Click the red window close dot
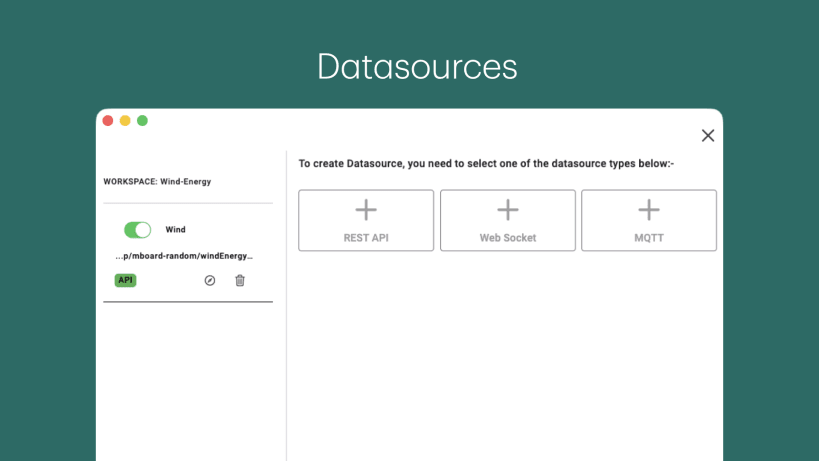Screen dimensions: 819x461 (108, 121)
